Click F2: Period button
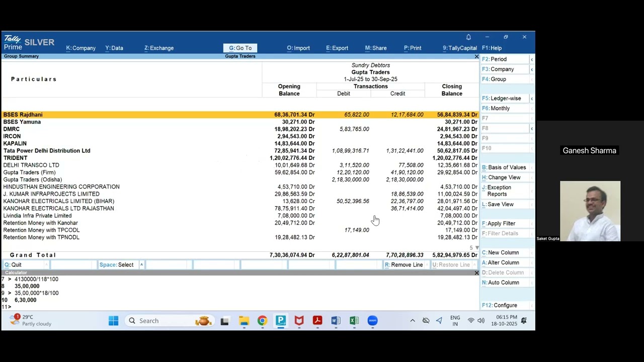Screen dimensions: 644x362 pyautogui.click(x=504, y=59)
